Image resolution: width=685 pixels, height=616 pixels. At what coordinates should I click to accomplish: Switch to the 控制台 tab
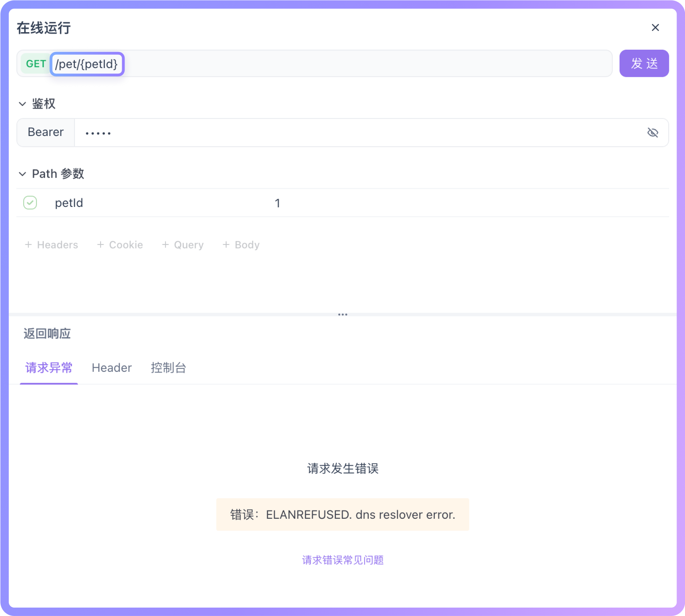tap(169, 367)
